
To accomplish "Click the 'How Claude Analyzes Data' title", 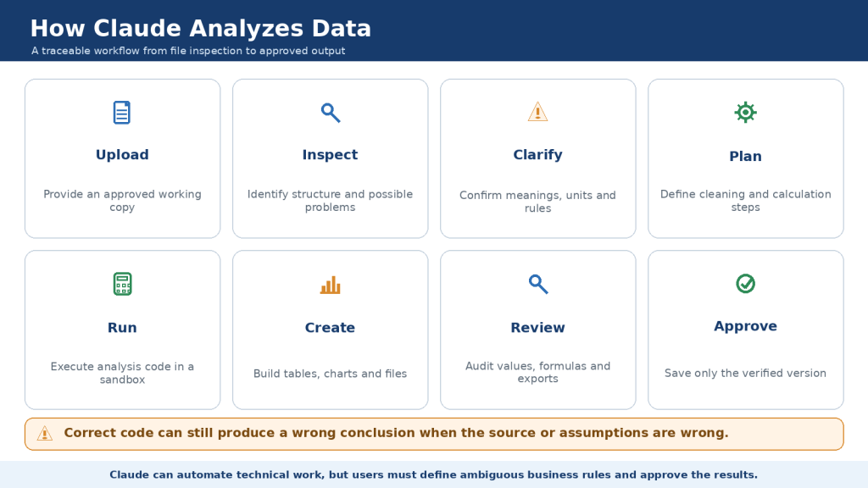I will tap(200, 28).
